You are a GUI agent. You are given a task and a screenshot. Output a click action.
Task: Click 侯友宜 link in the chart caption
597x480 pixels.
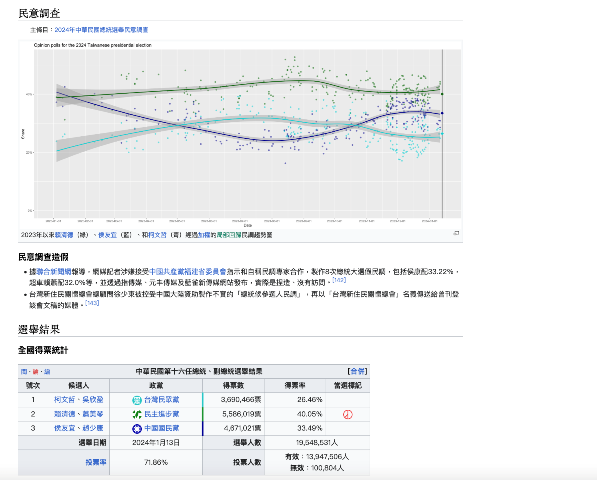pos(107,235)
